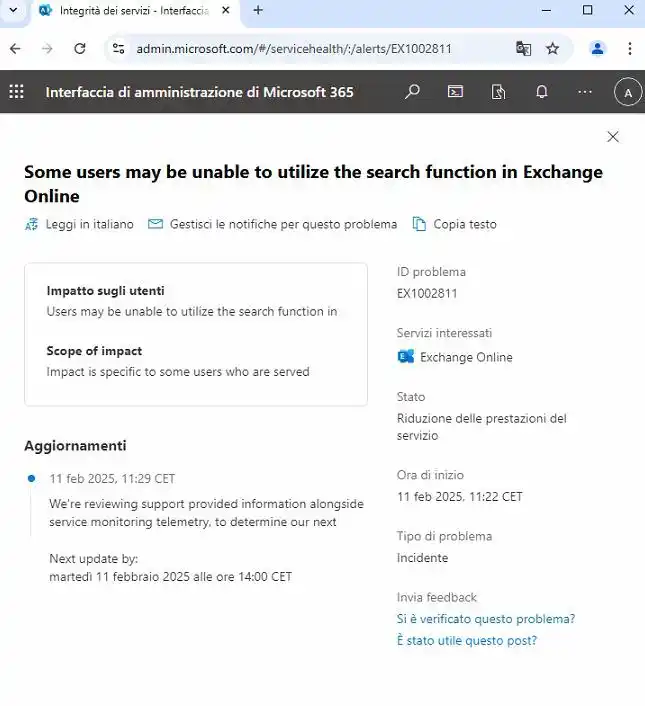Click link È stato utile questo post?
The height and width of the screenshot is (706, 645).
coord(467,640)
